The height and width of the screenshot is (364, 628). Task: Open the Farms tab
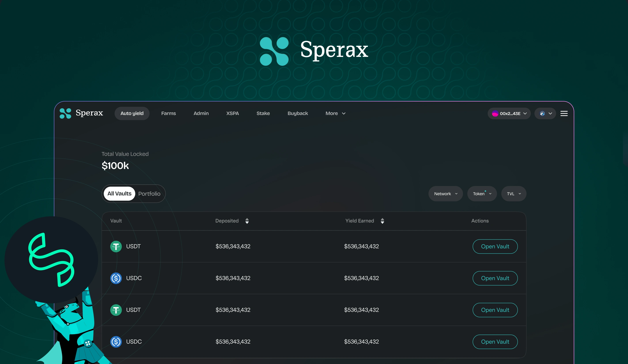click(x=168, y=114)
